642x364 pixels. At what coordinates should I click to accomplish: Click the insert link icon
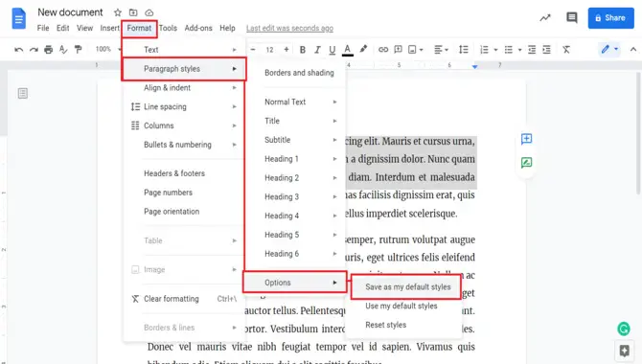(x=383, y=50)
